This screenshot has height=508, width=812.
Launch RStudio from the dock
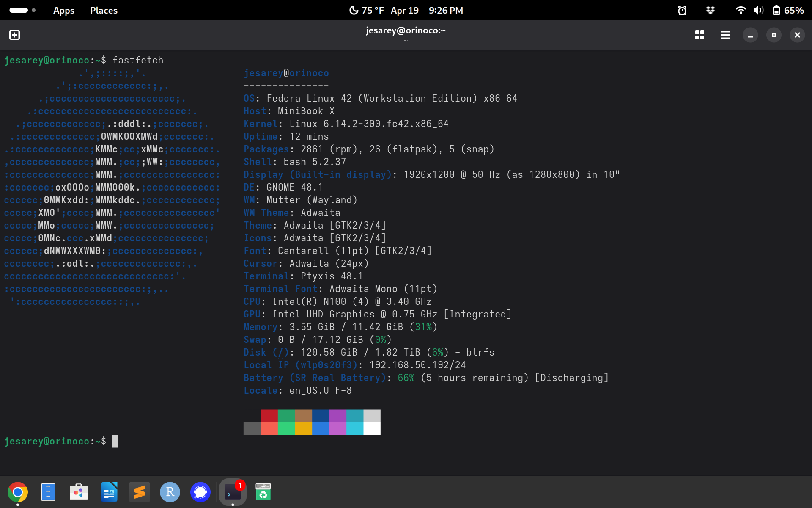[x=170, y=492]
